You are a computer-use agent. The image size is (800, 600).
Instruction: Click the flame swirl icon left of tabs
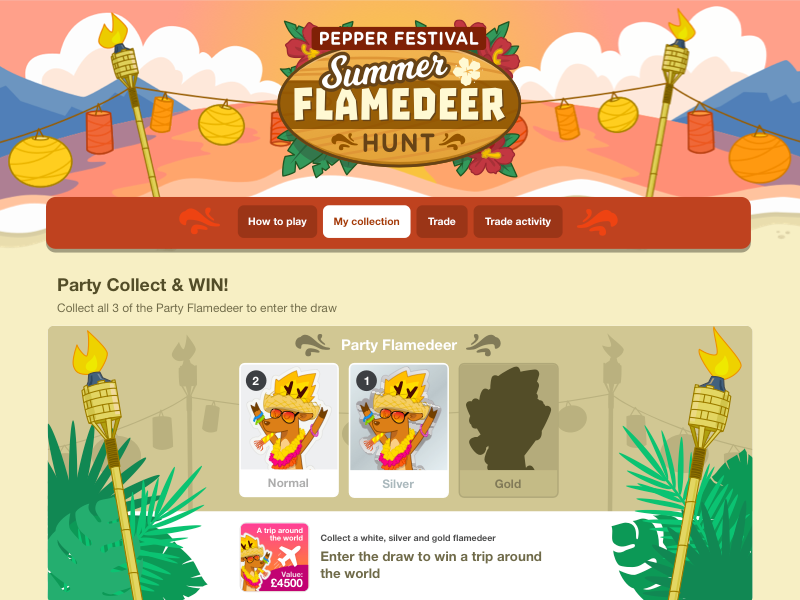coord(198,220)
